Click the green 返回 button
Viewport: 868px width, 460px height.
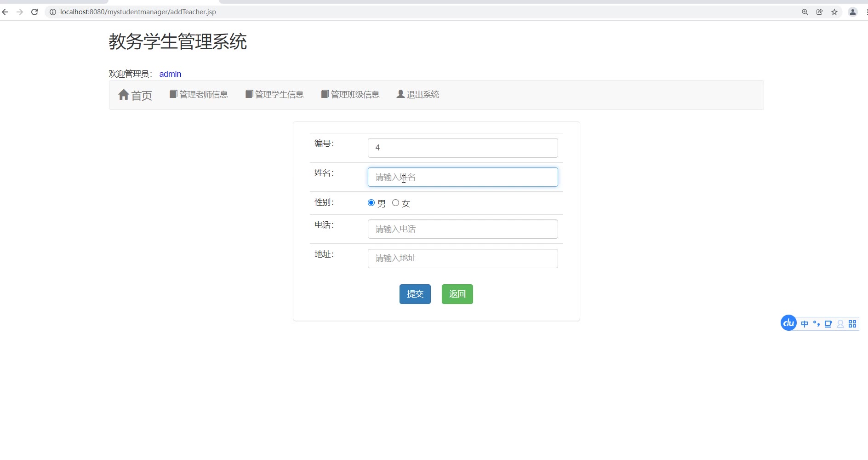[457, 294]
